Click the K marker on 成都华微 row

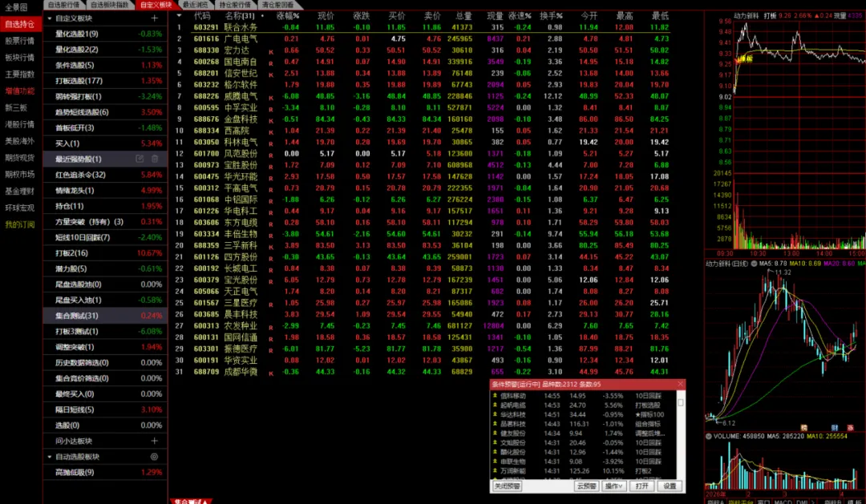pos(271,373)
